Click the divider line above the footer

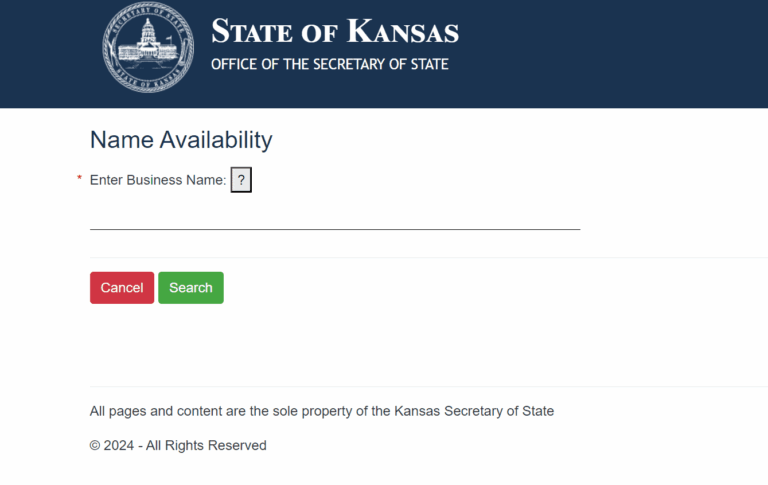tap(428, 387)
